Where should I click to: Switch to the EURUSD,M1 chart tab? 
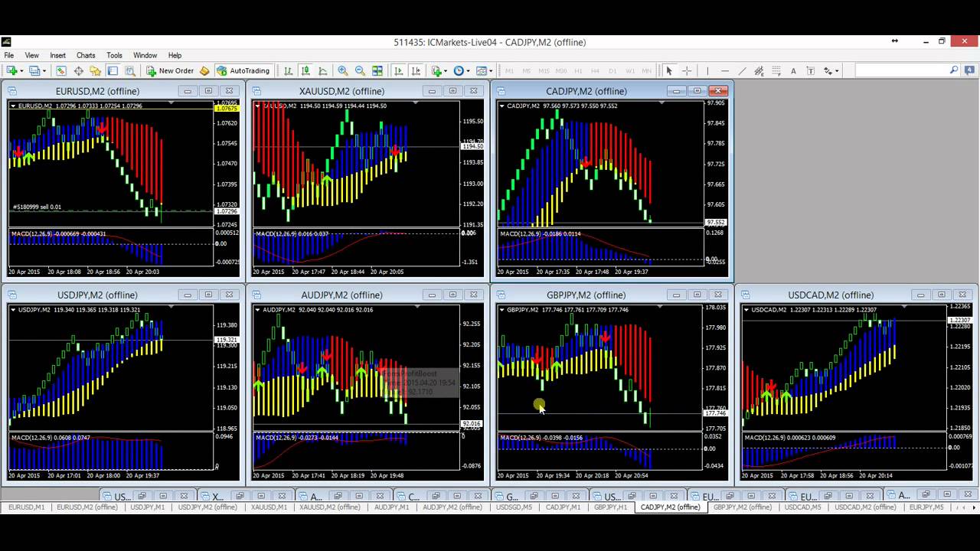(26, 507)
